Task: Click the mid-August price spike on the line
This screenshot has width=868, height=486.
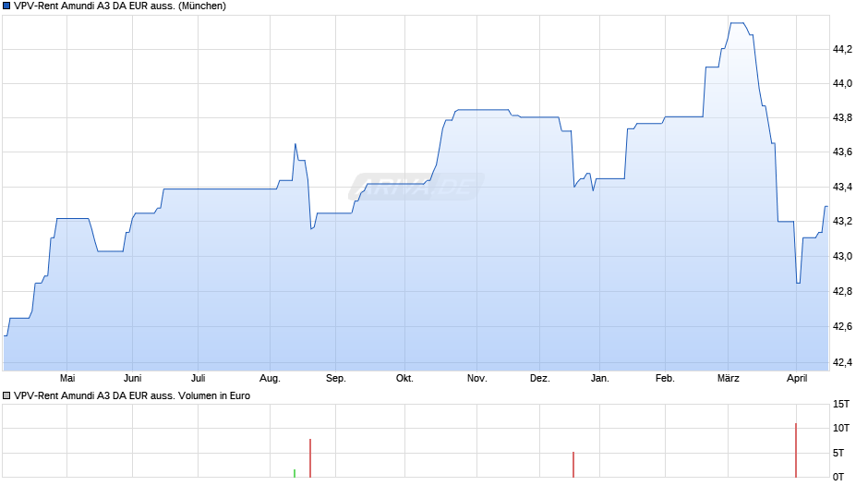Action: click(295, 144)
